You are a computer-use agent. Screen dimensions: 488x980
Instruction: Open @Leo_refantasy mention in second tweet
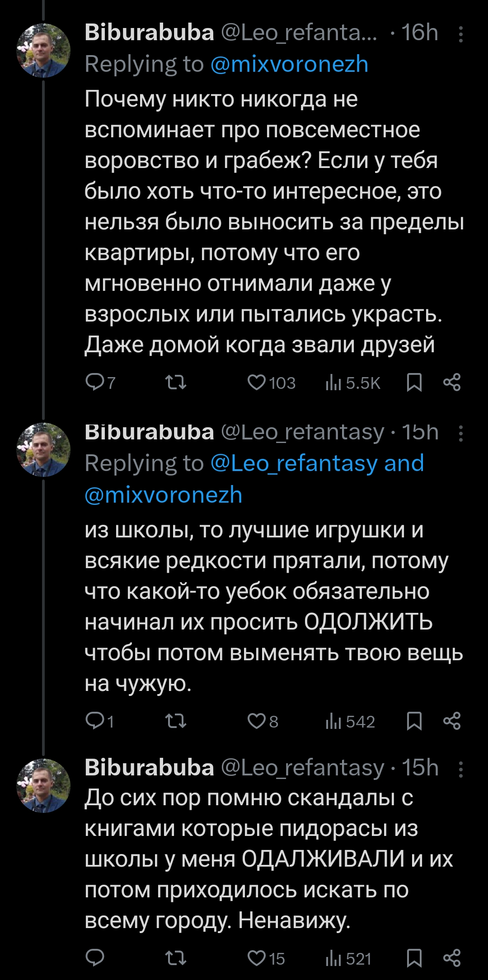(294, 463)
